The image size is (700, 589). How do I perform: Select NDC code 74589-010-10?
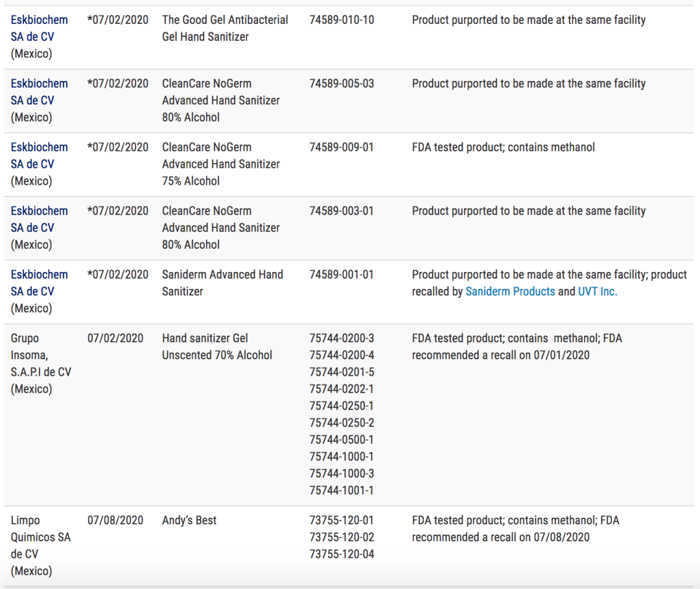pos(342,20)
